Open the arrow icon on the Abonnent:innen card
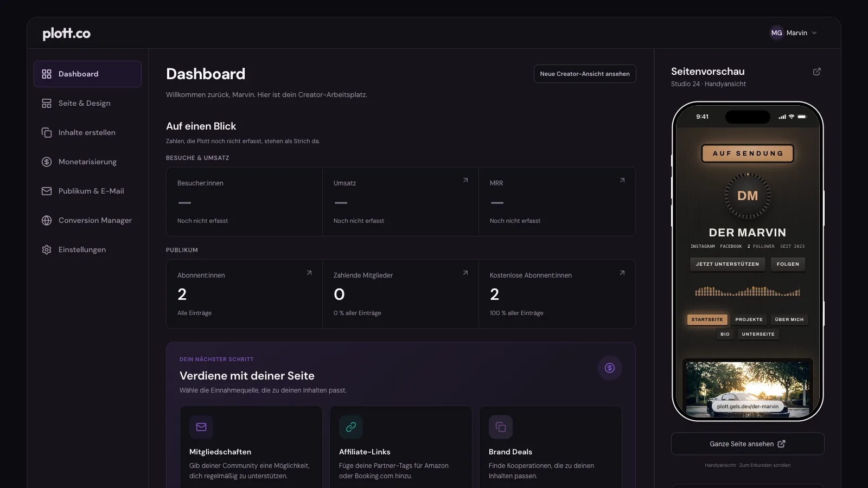Viewport: 868px width, 488px height. pyautogui.click(x=309, y=273)
